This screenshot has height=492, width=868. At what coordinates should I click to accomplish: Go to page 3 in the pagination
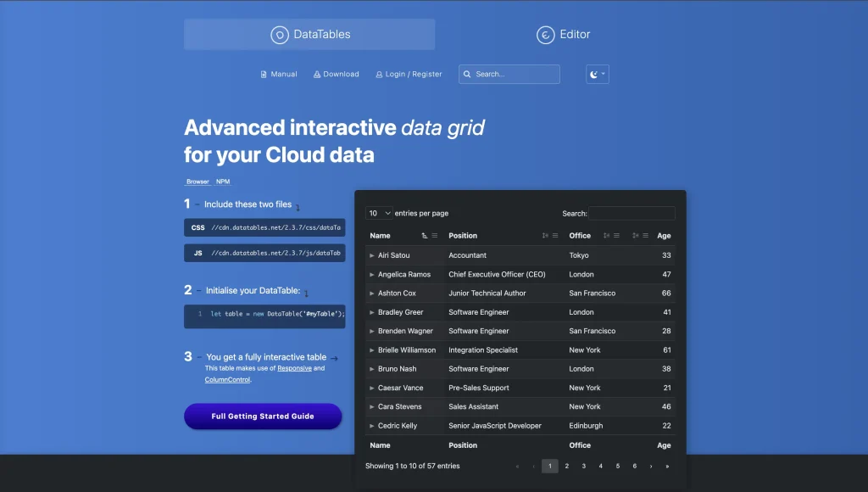tap(583, 466)
